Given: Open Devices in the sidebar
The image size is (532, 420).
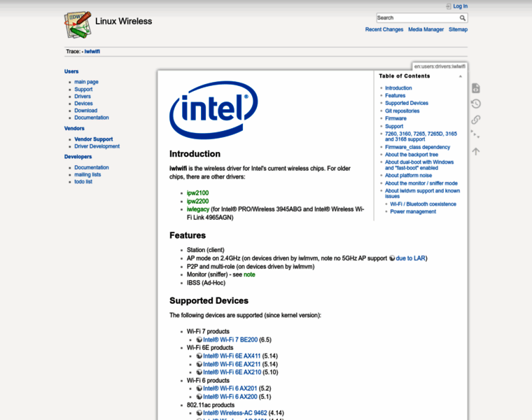Looking at the screenshot, I should tap(83, 104).
